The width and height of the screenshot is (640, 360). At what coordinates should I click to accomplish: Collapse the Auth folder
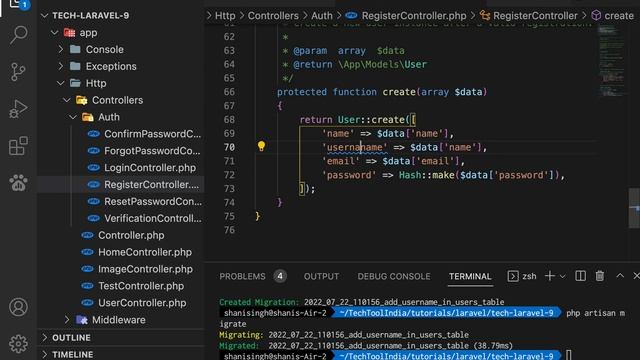(73, 117)
